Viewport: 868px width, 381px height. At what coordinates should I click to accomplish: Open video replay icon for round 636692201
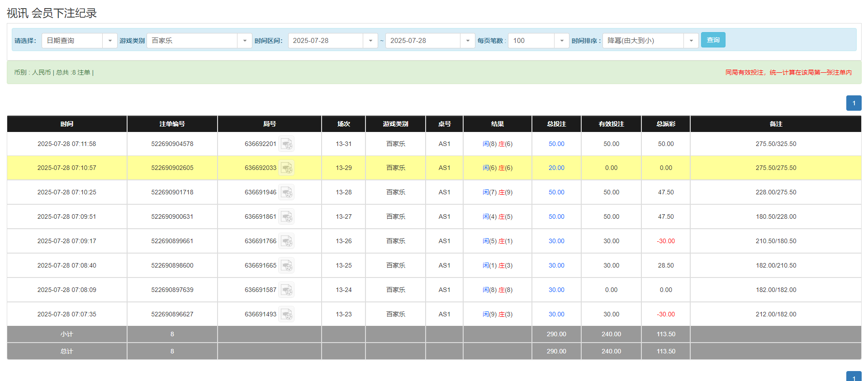pos(286,144)
